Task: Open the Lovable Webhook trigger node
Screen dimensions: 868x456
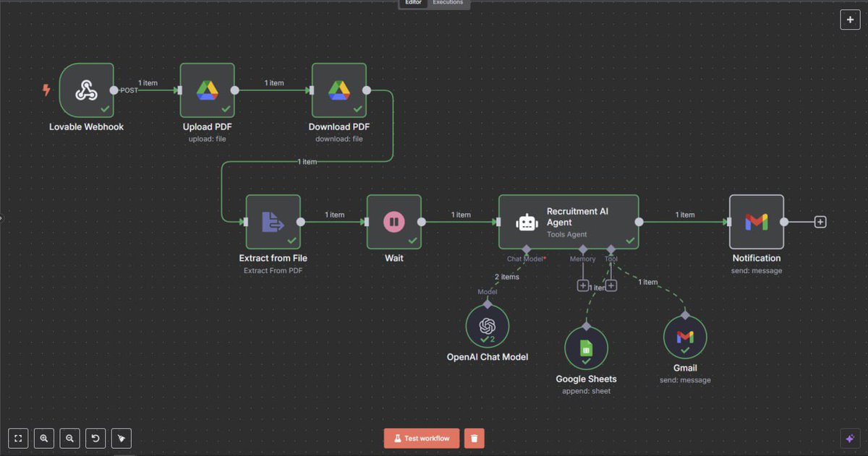Action: point(86,90)
